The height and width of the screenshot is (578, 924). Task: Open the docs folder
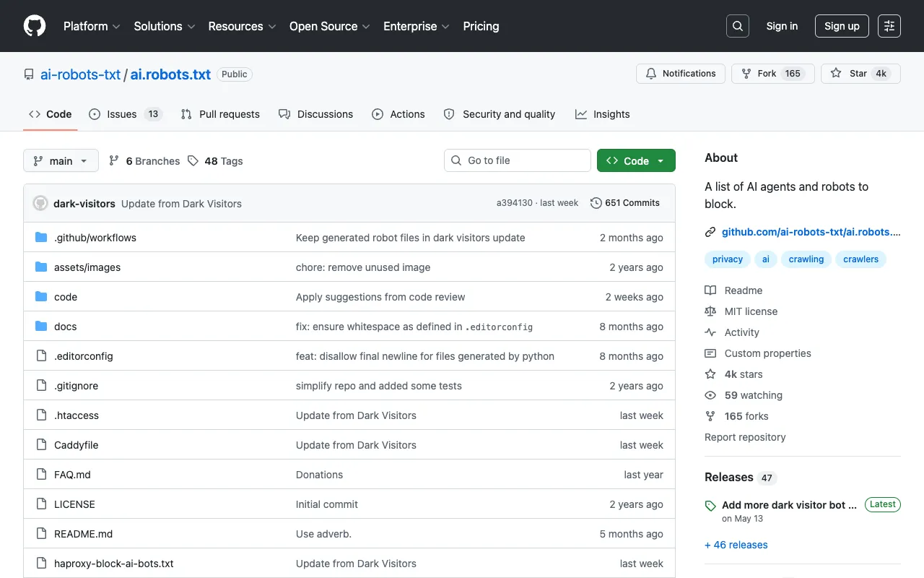(x=65, y=327)
